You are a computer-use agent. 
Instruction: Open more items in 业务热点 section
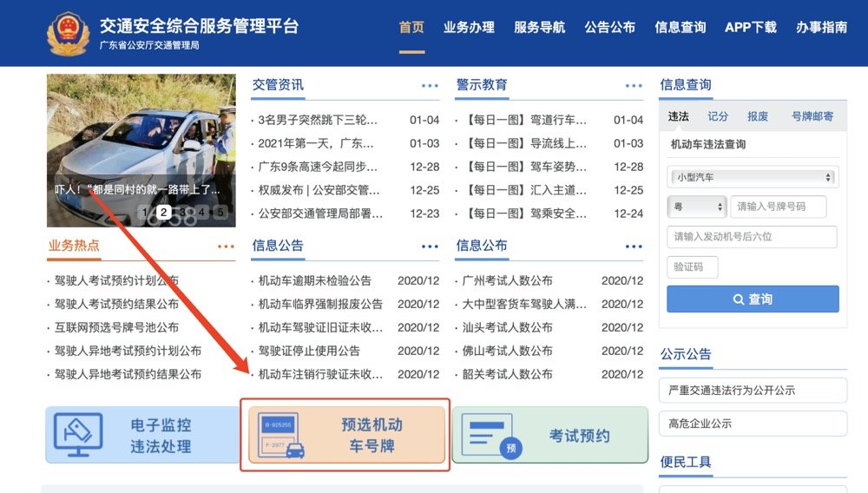coord(226,246)
